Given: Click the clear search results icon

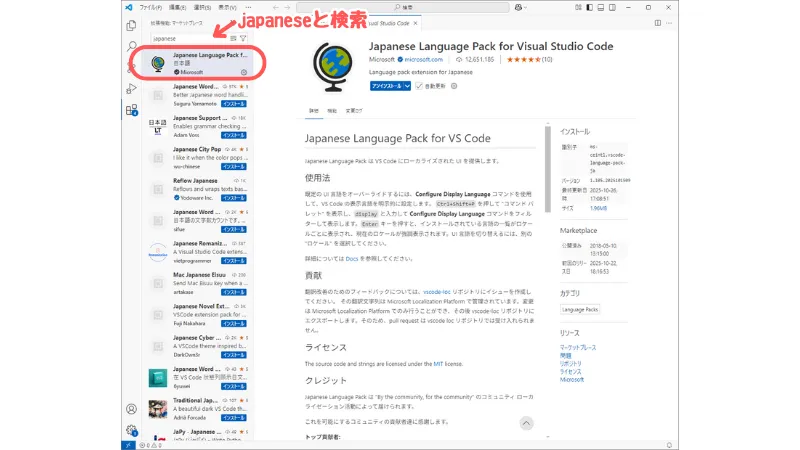Looking at the screenshot, I should click(x=233, y=38).
